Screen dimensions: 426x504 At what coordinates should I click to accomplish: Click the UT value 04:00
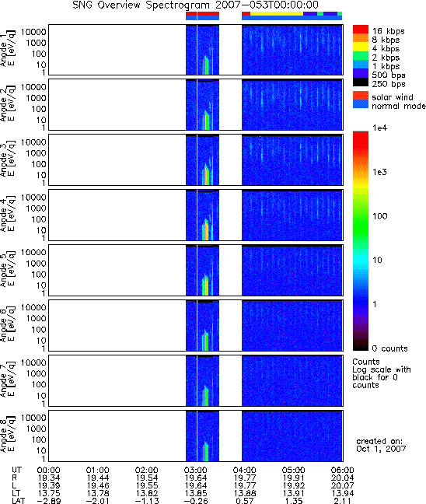tap(245, 471)
